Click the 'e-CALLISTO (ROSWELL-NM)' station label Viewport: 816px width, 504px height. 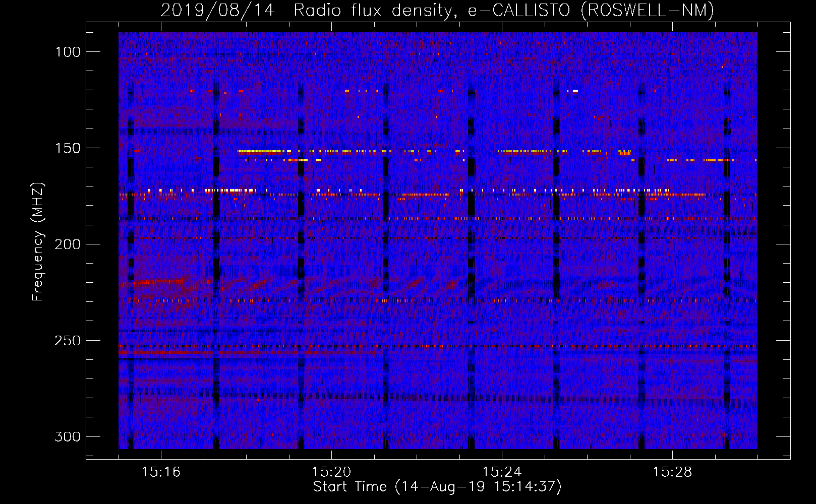(591, 10)
